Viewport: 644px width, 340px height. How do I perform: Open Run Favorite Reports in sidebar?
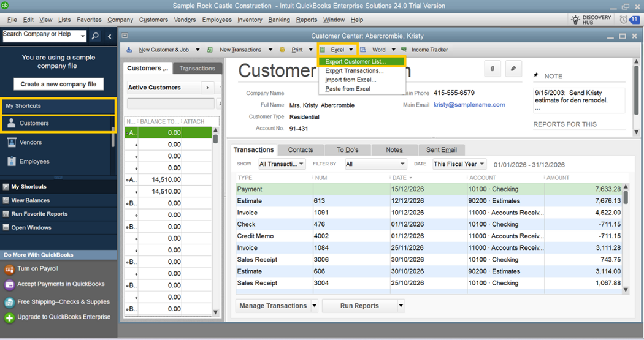point(39,214)
